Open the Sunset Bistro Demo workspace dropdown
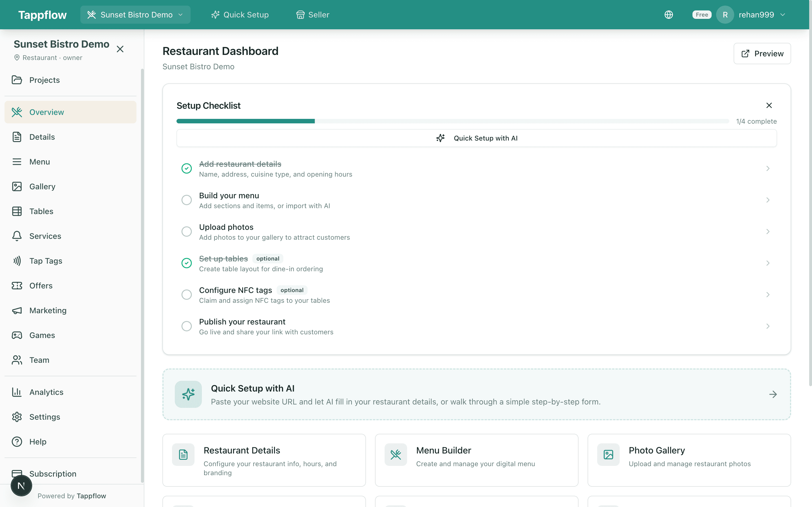The width and height of the screenshot is (812, 507). [135, 14]
